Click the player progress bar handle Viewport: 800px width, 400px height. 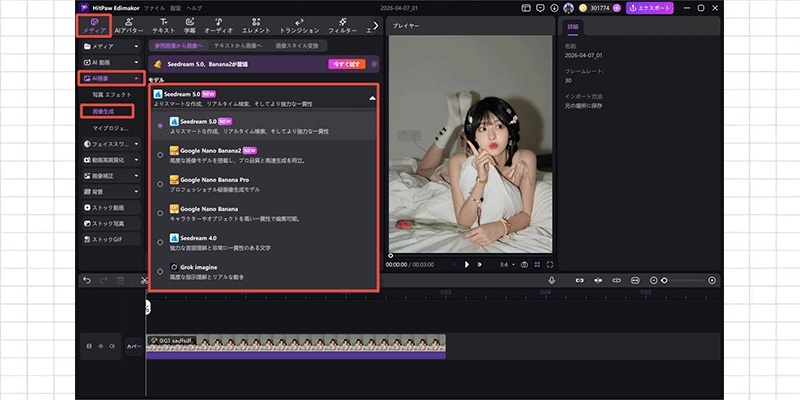click(391, 256)
